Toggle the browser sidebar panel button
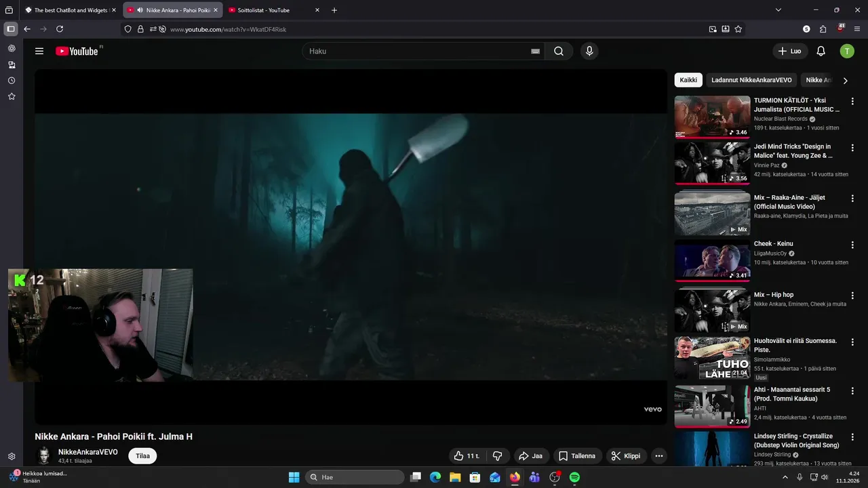The image size is (868, 488). (11, 29)
